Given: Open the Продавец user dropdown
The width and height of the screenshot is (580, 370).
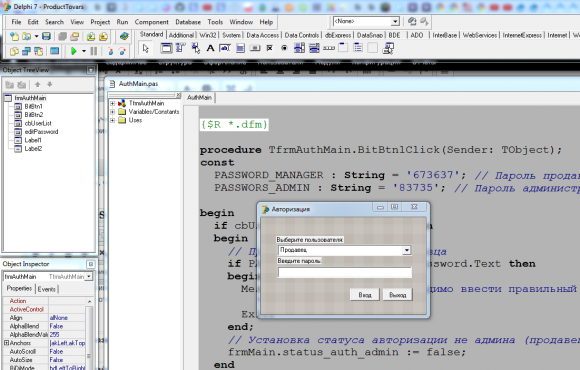Looking at the screenshot, I should pyautogui.click(x=407, y=250).
